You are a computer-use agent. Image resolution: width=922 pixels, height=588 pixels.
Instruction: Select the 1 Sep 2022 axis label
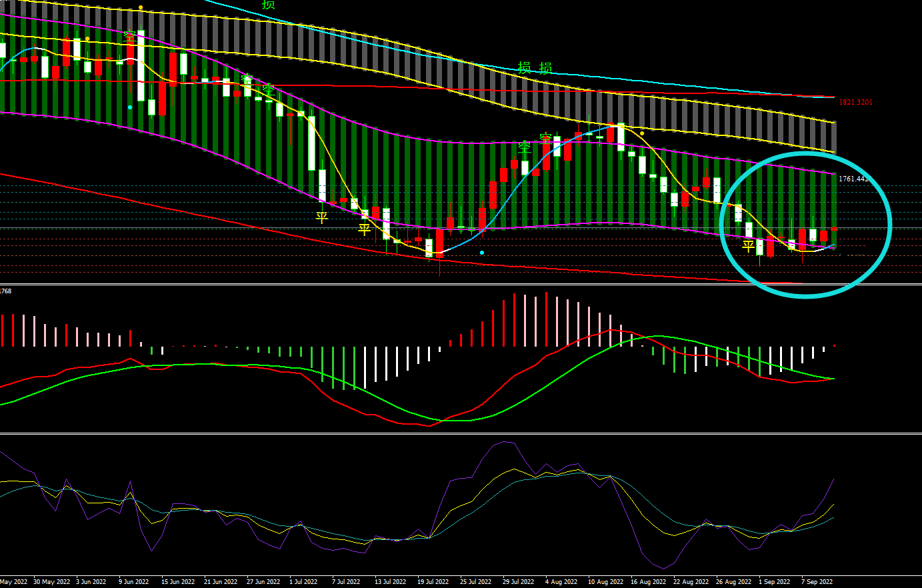775,582
